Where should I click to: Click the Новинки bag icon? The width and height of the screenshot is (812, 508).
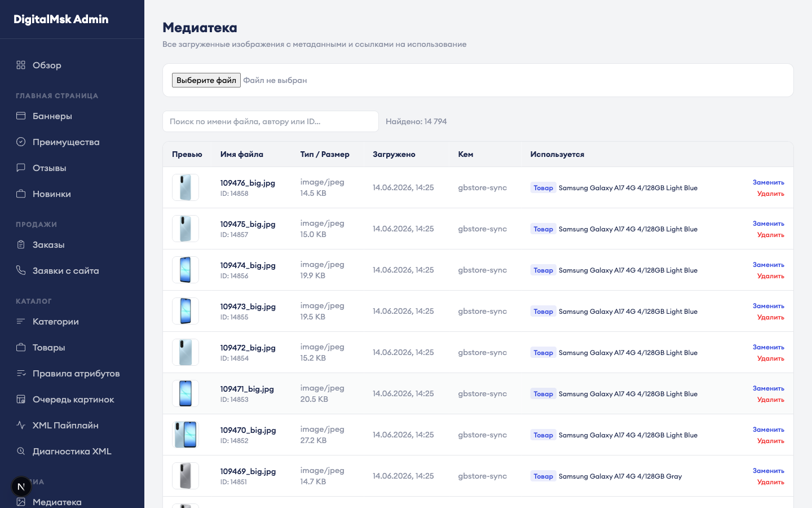click(21, 194)
